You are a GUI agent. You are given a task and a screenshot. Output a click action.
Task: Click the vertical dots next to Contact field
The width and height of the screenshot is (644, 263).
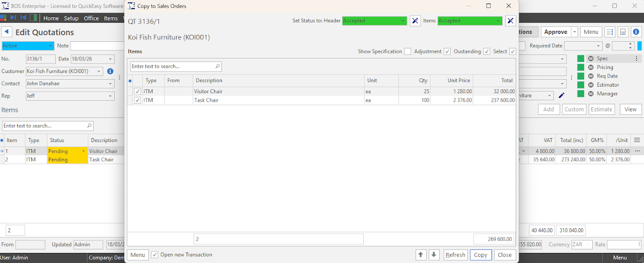pos(119,78)
